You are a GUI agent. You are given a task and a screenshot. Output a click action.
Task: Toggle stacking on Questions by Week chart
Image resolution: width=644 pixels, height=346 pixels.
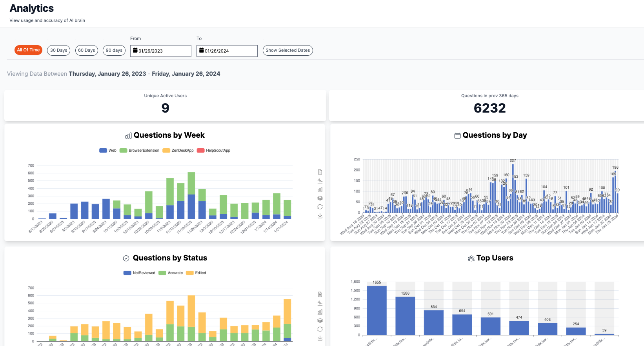[320, 198]
